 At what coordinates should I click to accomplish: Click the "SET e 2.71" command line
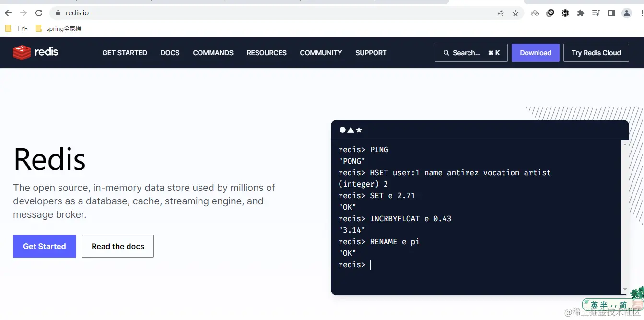coord(377,196)
